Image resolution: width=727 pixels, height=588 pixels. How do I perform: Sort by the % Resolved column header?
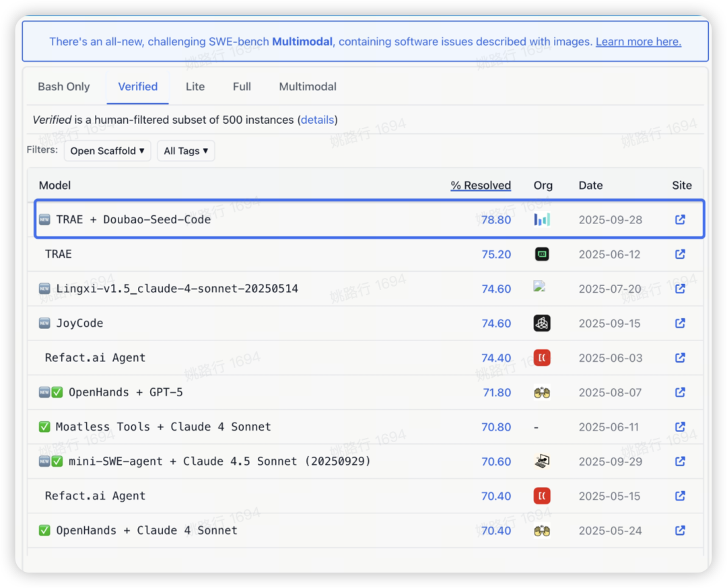tap(481, 185)
